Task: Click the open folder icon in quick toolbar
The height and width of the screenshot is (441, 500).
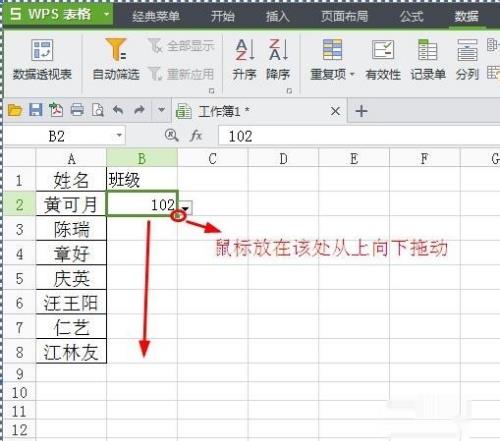Action: coord(15,110)
